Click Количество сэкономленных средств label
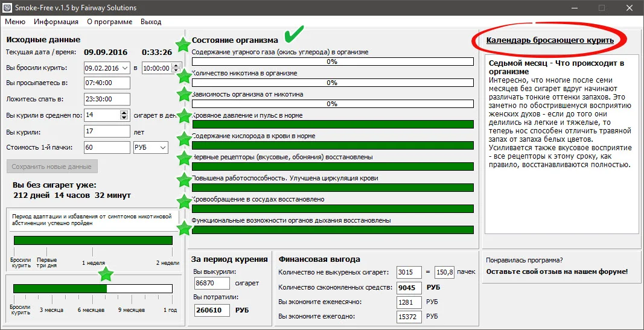 [x=335, y=287]
